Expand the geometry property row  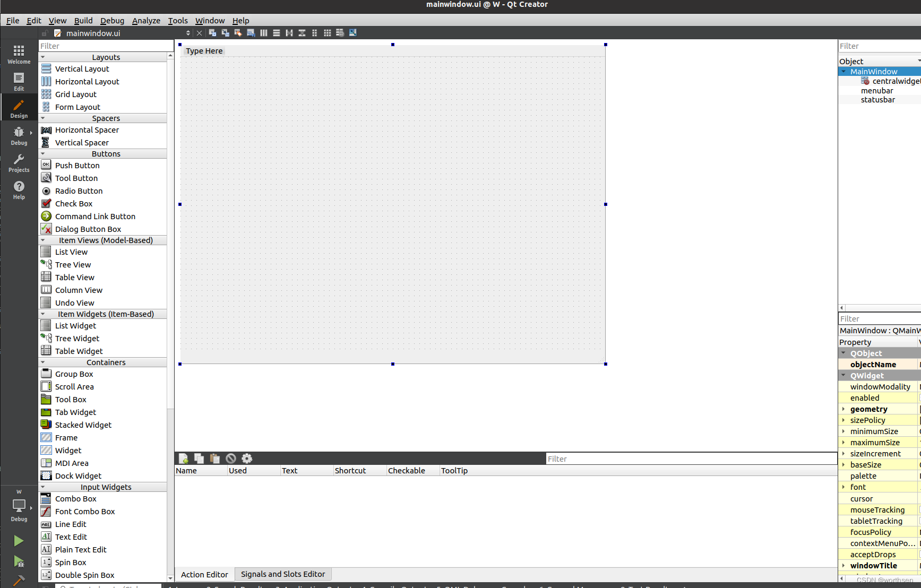844,409
